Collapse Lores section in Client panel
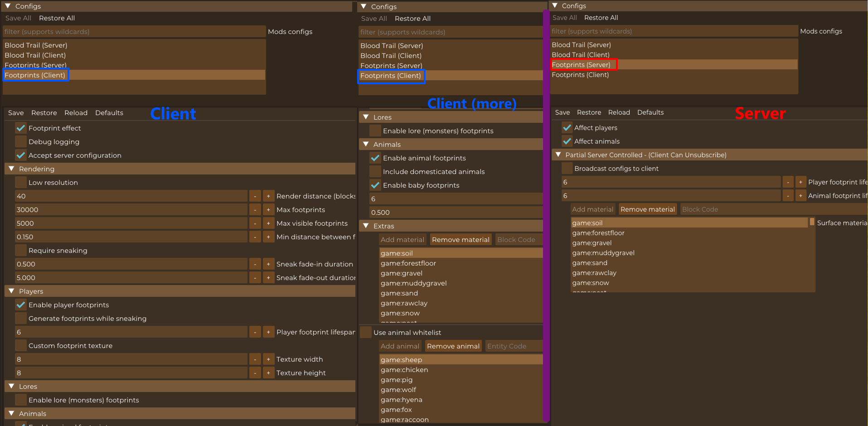Screen dimensions: 868x426 tap(11, 386)
